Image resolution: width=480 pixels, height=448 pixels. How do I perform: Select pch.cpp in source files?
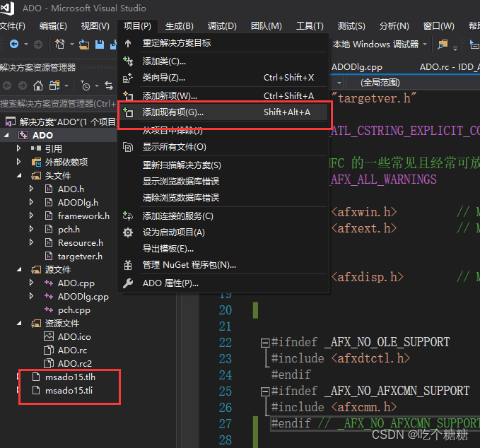(74, 310)
